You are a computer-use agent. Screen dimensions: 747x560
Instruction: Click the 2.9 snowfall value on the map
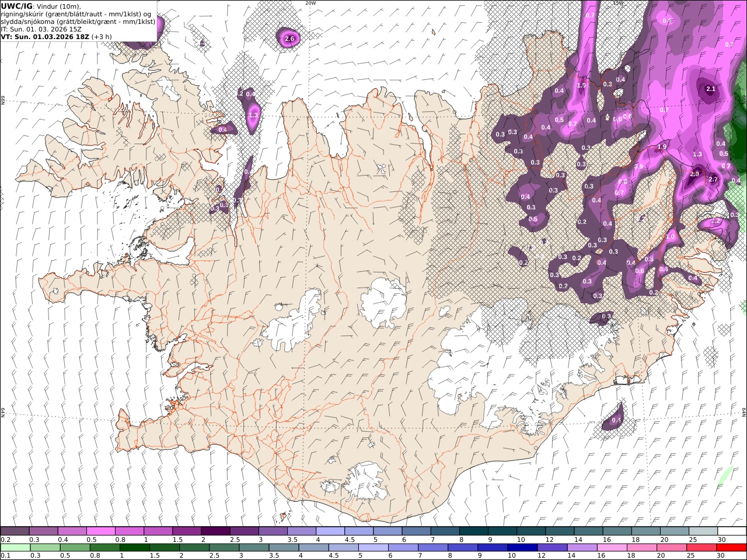[694, 174]
